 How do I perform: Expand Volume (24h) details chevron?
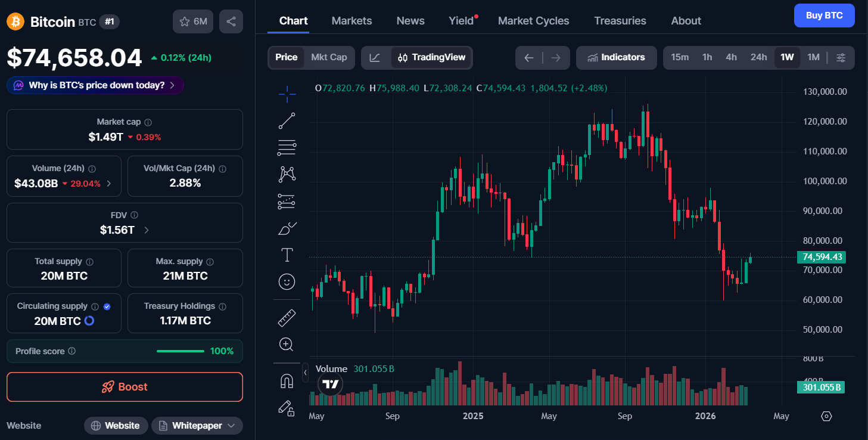pos(108,184)
